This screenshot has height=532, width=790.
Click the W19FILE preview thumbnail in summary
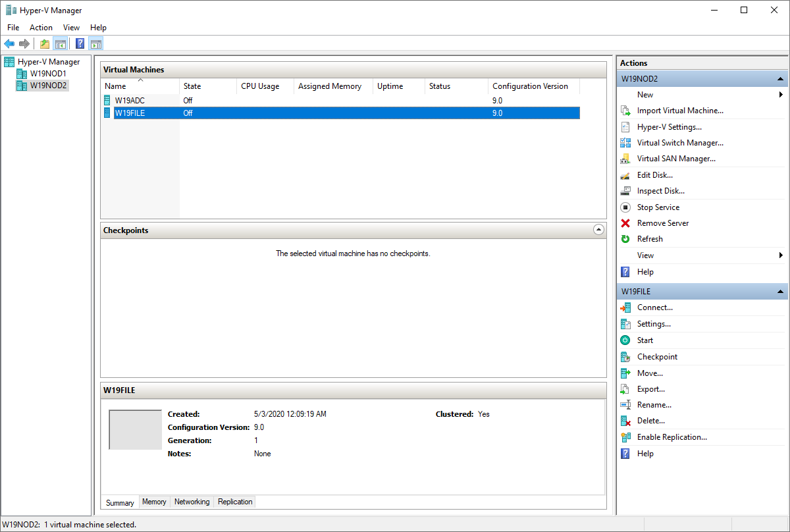tap(135, 430)
